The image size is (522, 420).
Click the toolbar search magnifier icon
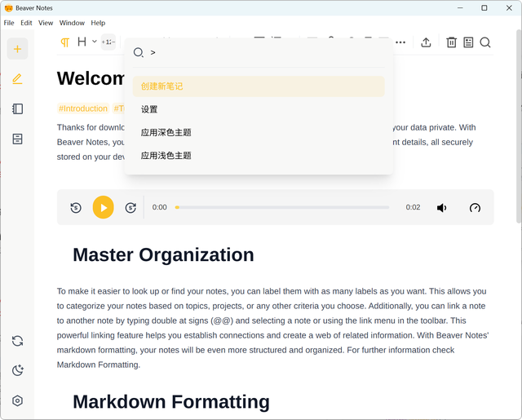coord(485,42)
